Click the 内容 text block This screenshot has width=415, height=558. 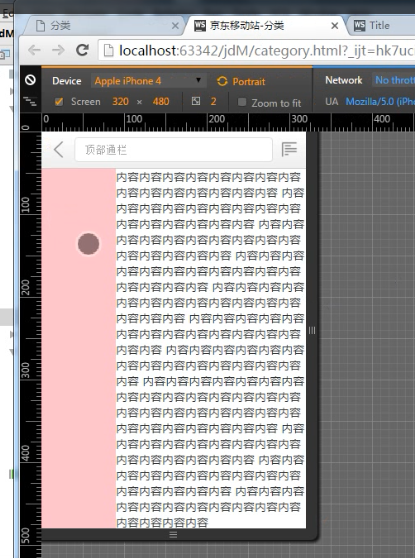point(211,350)
